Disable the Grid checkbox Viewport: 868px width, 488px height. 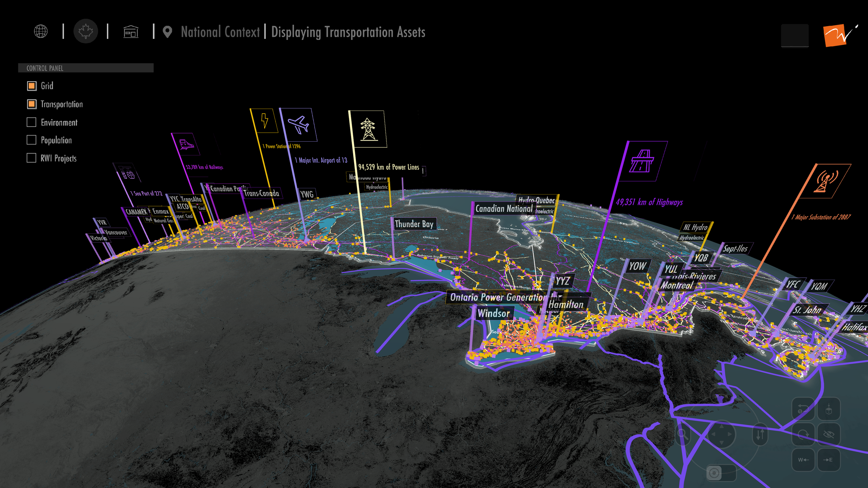[x=32, y=86]
